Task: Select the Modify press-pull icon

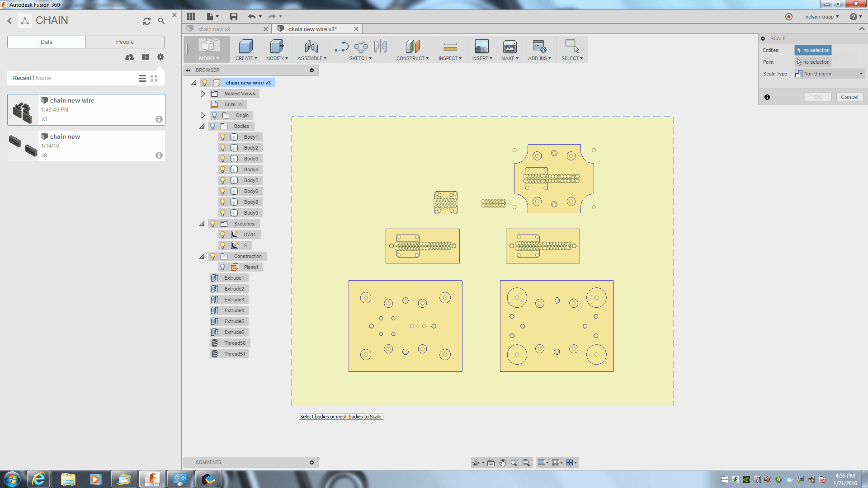Action: click(276, 47)
